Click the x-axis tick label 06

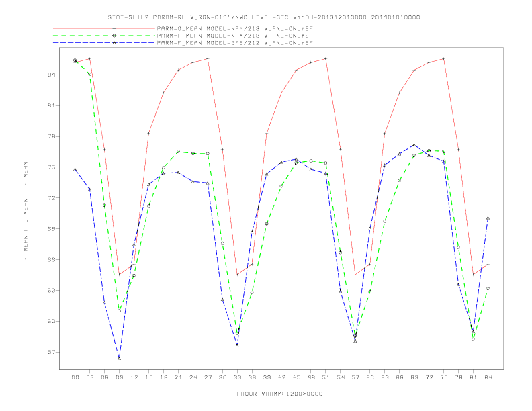(x=105, y=377)
